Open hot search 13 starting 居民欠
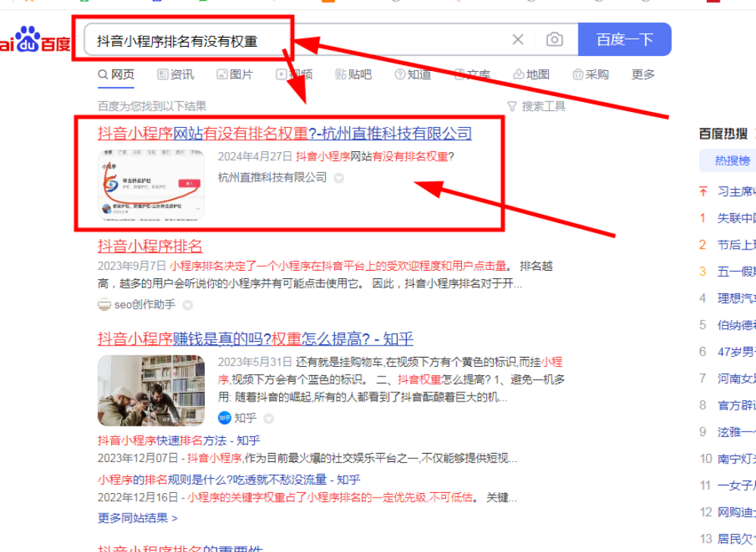756x552 pixels. [x=736, y=538]
